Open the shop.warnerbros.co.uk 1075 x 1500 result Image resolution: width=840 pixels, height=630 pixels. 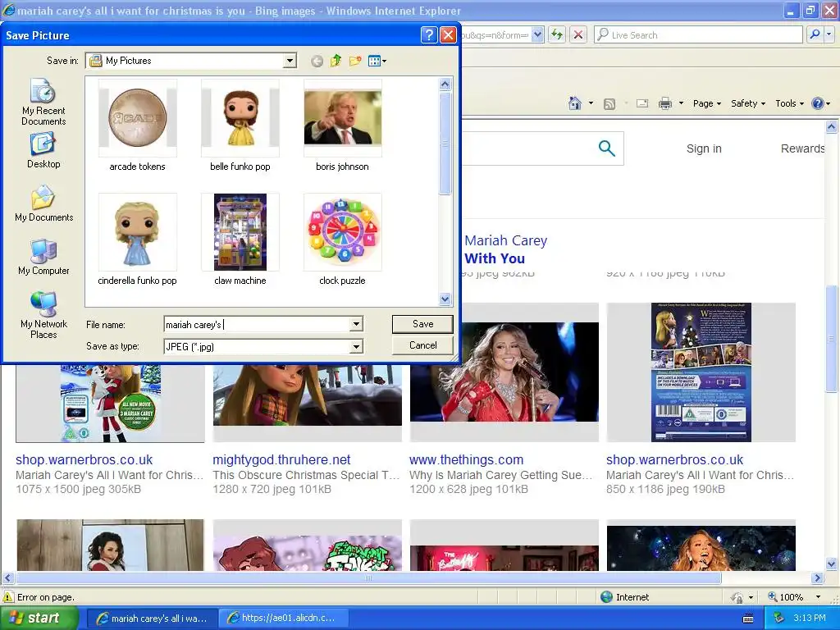[84, 459]
